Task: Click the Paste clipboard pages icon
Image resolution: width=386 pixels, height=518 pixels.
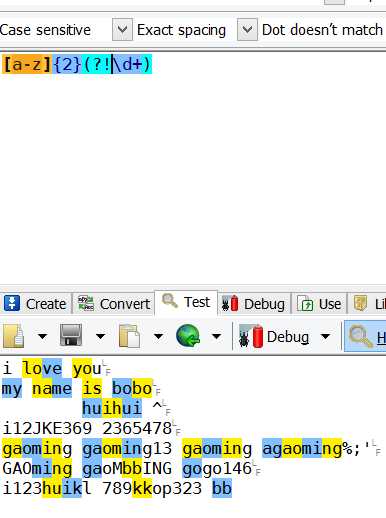Action: [129, 336]
